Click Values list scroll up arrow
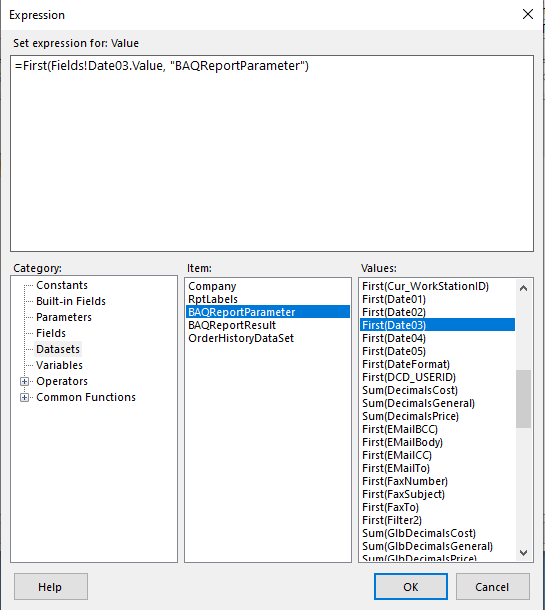 (524, 288)
